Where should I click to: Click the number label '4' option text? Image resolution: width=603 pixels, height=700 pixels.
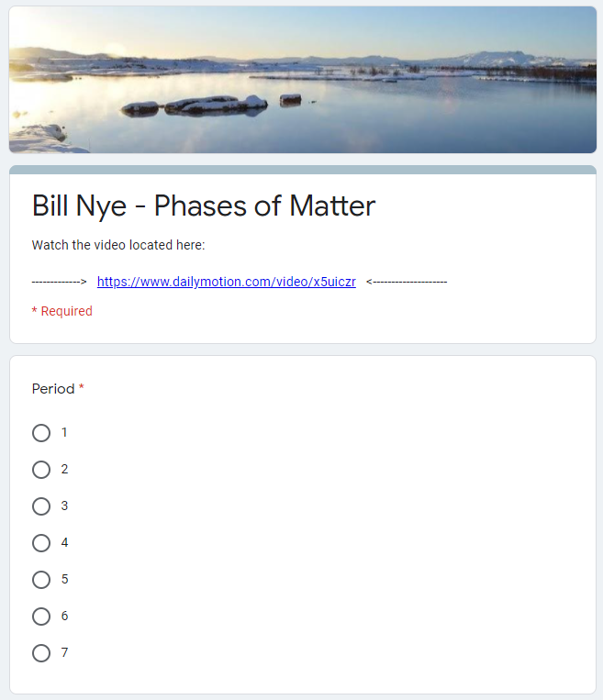(x=64, y=542)
